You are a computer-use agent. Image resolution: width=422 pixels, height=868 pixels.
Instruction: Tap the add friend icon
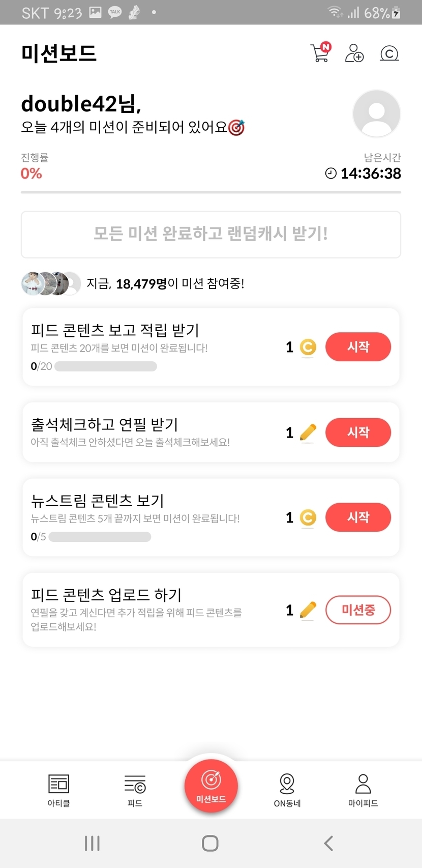pyautogui.click(x=354, y=53)
